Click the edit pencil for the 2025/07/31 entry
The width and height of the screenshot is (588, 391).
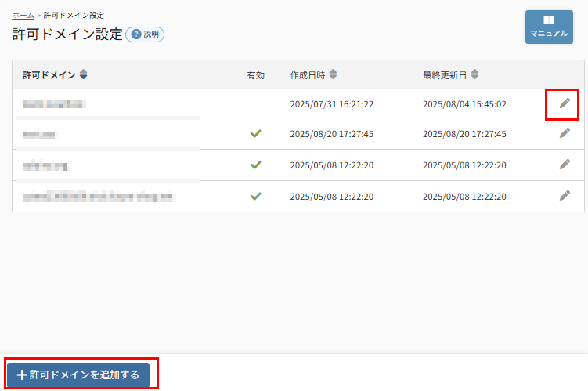tap(564, 103)
